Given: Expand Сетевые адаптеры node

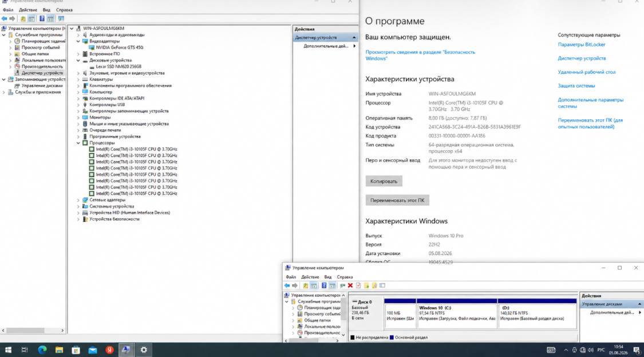Looking at the screenshot, I should [78, 200].
